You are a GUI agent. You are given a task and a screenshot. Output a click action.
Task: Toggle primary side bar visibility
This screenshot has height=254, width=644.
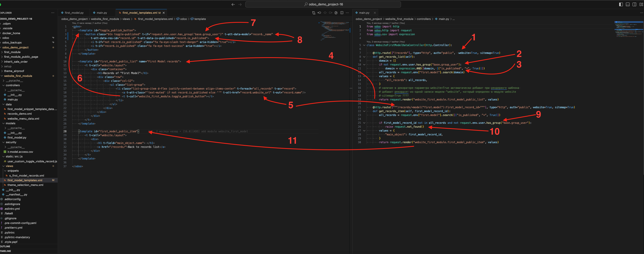point(621,4)
